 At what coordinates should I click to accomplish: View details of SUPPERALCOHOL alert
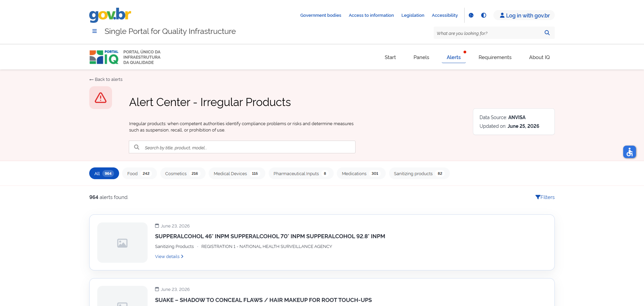click(x=169, y=257)
